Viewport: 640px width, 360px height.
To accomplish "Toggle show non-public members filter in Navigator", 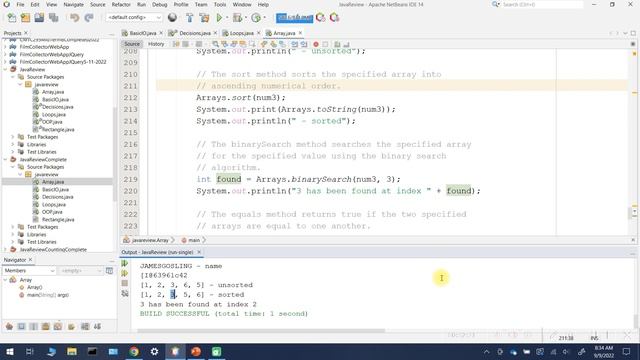I will click(46, 326).
